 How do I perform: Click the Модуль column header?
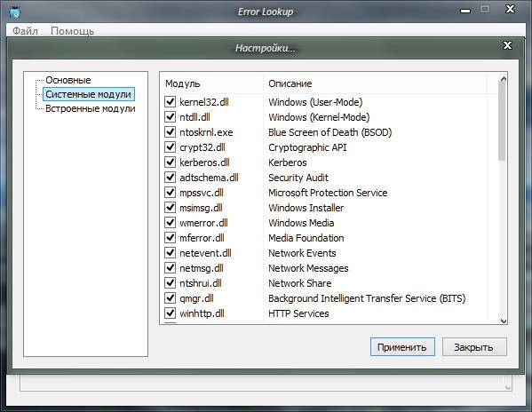(211, 83)
